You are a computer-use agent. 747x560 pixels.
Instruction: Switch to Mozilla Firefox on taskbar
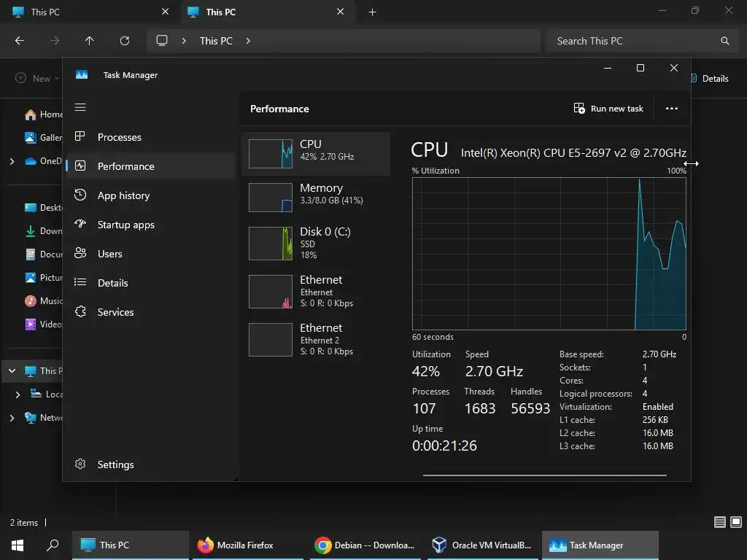[248, 545]
